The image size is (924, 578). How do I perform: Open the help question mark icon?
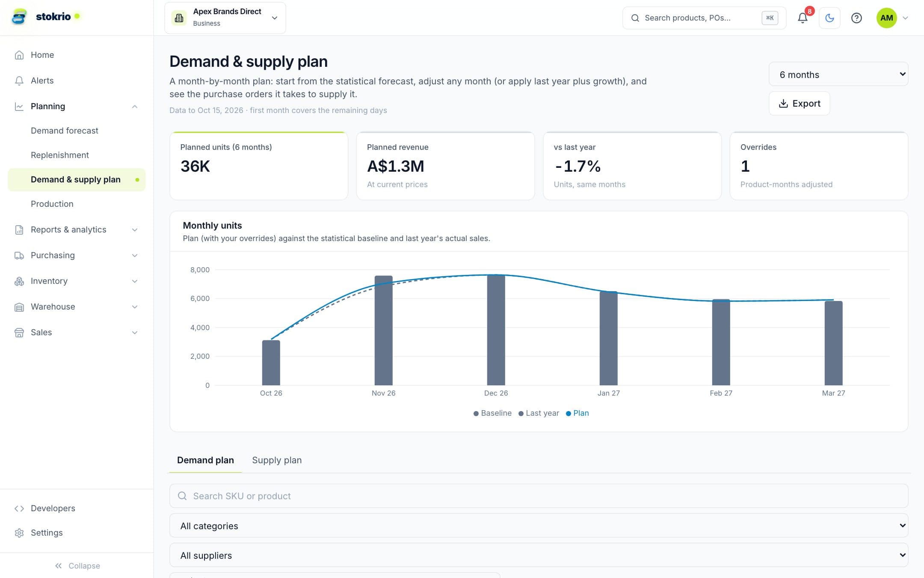click(856, 18)
